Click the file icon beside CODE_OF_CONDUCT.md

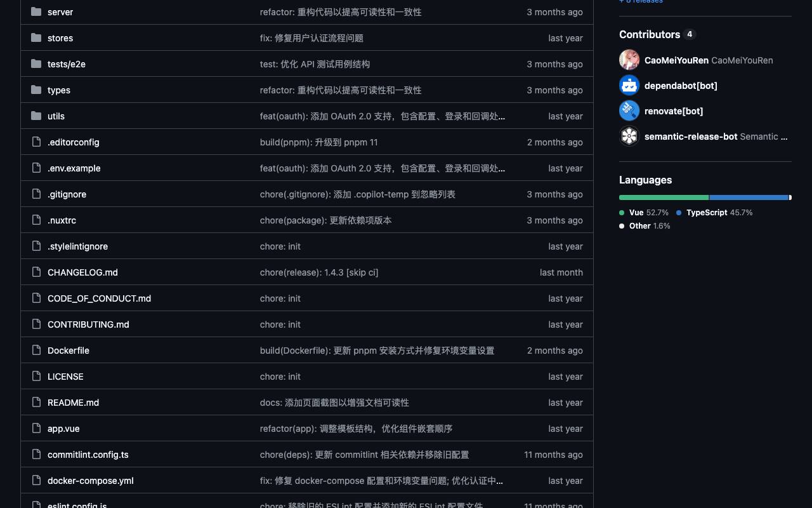36,298
